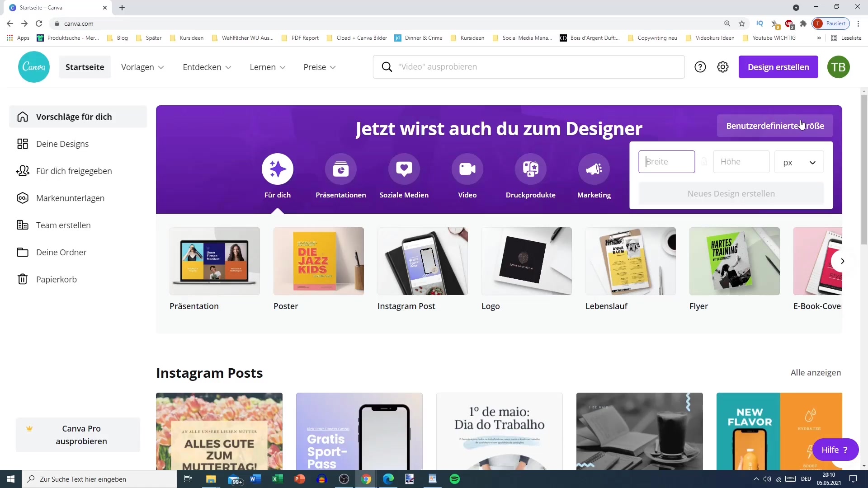Choose the Druckprodukte category icon
Screen dimensions: 868x488
tap(530, 169)
